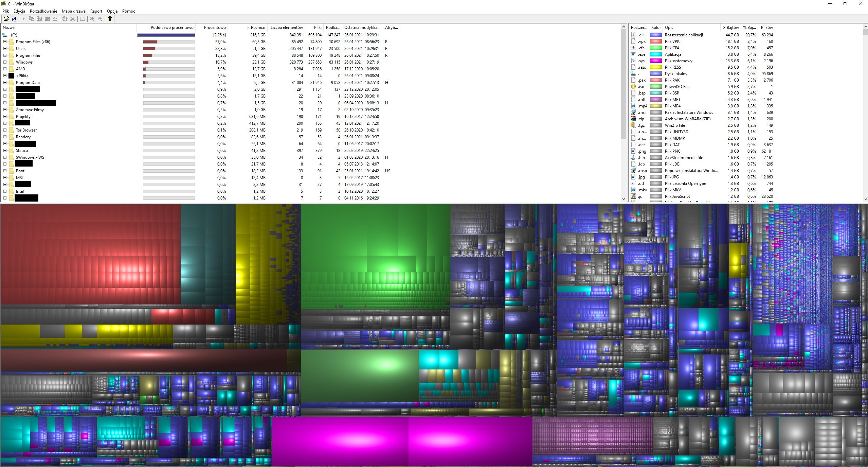Open the Porządkowanie menu
The width and height of the screenshot is (868, 467).
(x=43, y=11)
